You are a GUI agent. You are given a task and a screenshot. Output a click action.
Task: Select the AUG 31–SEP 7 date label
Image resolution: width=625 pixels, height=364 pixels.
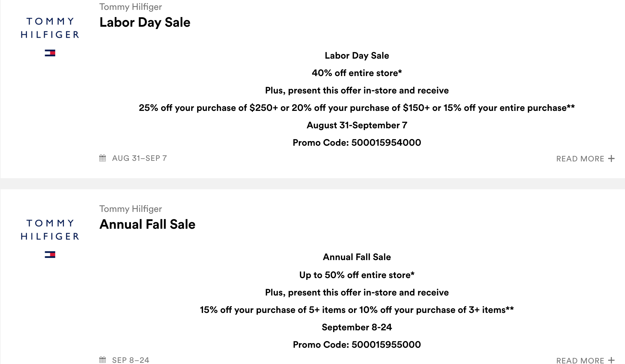click(139, 158)
